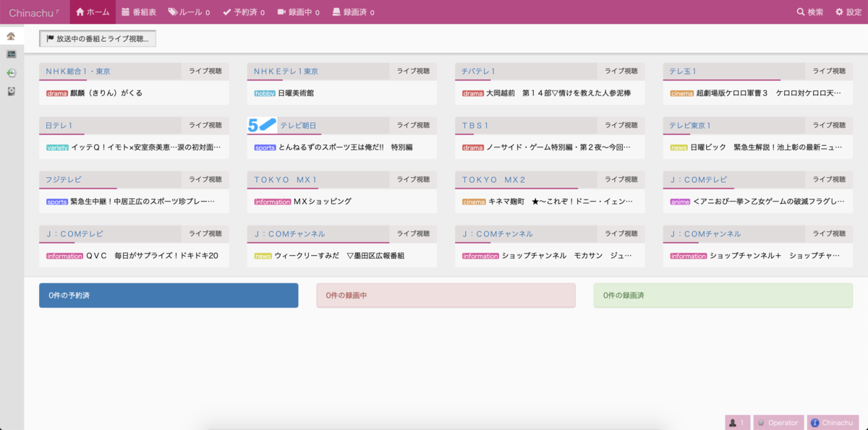Open the 日テレ1 channel link
Viewport: 868px width, 430px height.
pyautogui.click(x=59, y=126)
